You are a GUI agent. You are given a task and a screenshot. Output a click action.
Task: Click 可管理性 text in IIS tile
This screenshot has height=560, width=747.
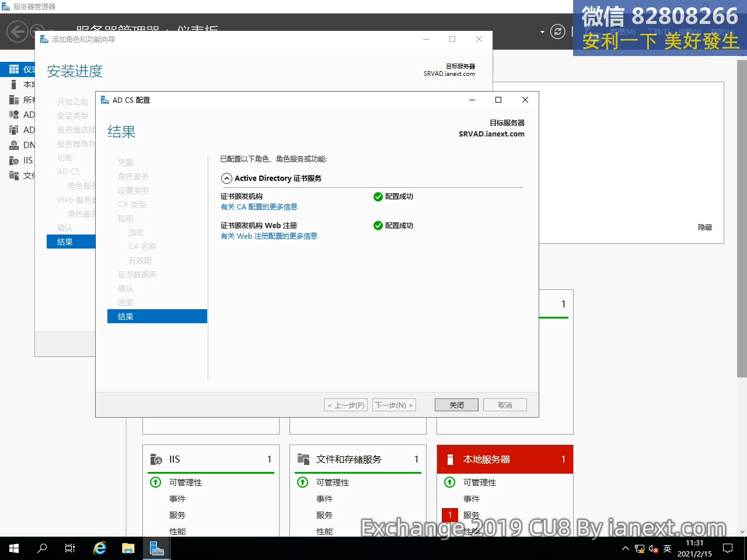click(x=186, y=482)
